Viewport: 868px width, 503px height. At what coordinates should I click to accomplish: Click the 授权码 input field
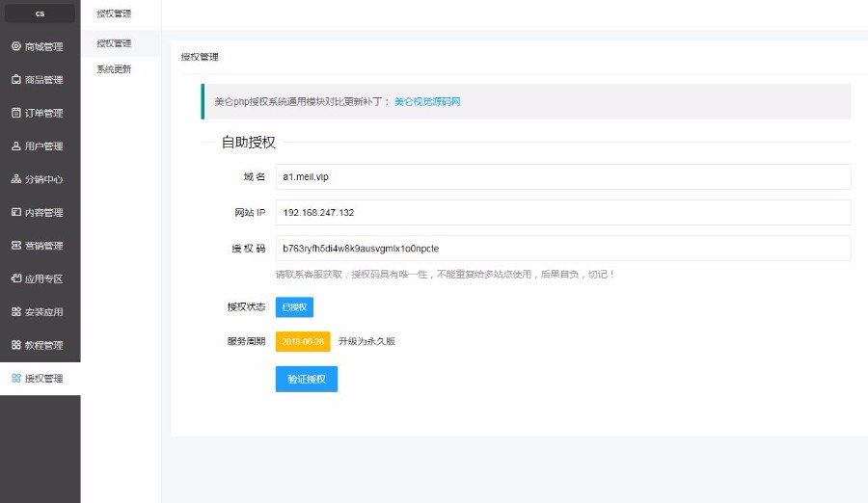[x=563, y=249]
